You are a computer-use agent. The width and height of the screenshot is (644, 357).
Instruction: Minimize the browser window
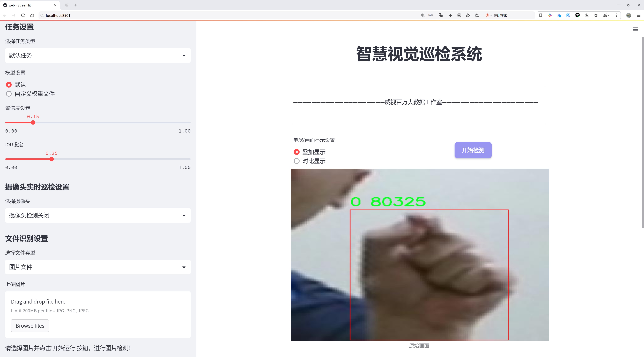[618, 5]
